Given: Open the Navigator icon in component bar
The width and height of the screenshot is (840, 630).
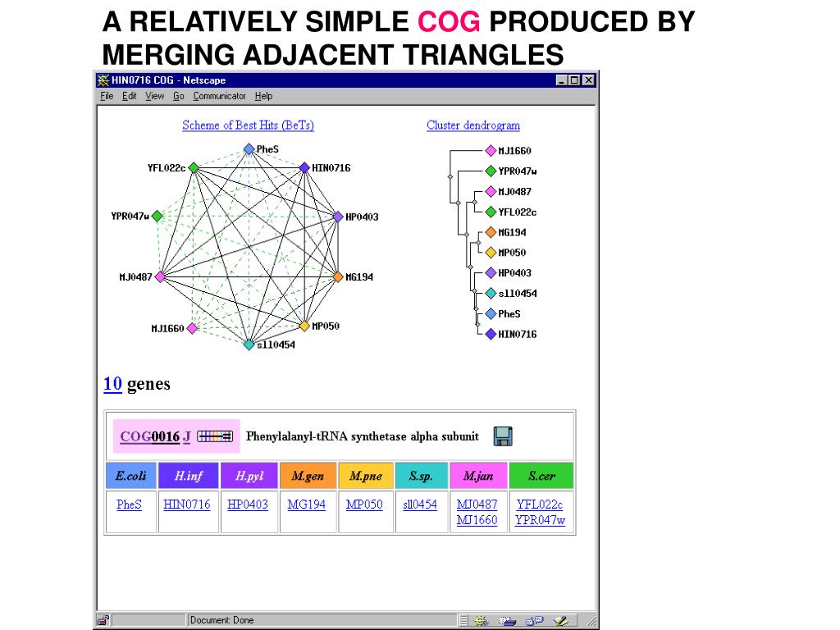Looking at the screenshot, I should click(x=481, y=620).
